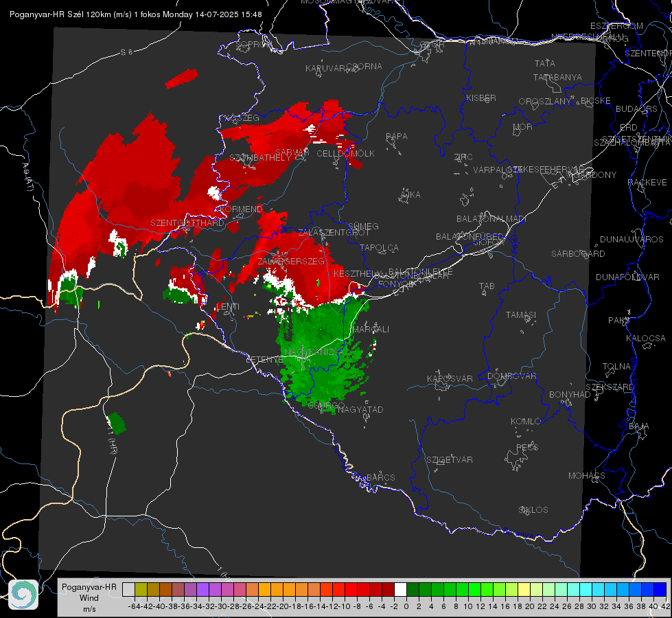Click the KALOCSA city label
The width and height of the screenshot is (672, 618).
click(x=646, y=339)
